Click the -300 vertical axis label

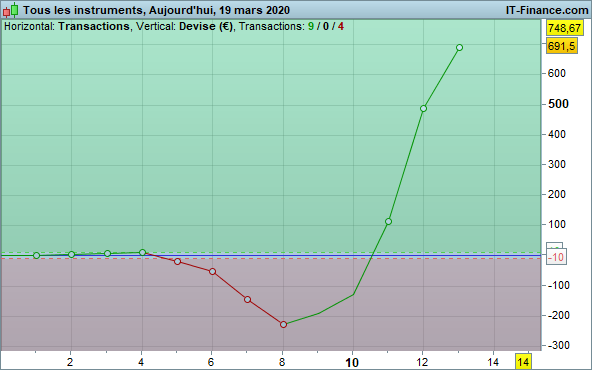(x=558, y=345)
